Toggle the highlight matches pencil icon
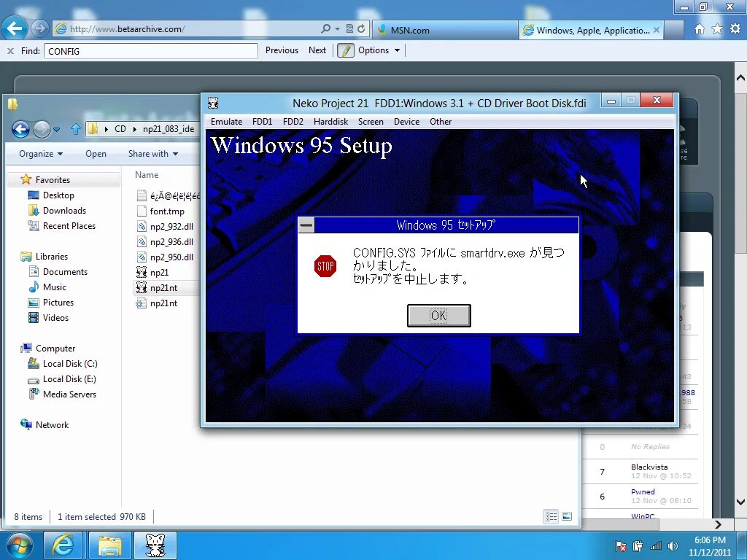This screenshot has width=747, height=560. 346,50
